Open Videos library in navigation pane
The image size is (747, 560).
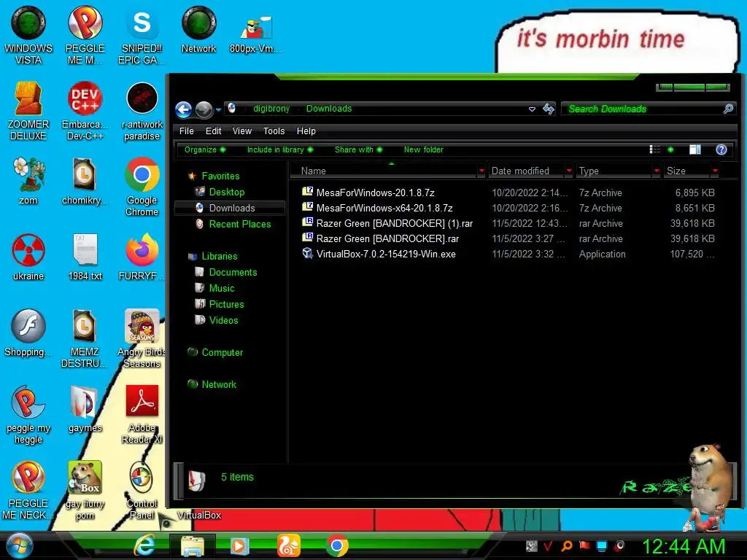[223, 321]
